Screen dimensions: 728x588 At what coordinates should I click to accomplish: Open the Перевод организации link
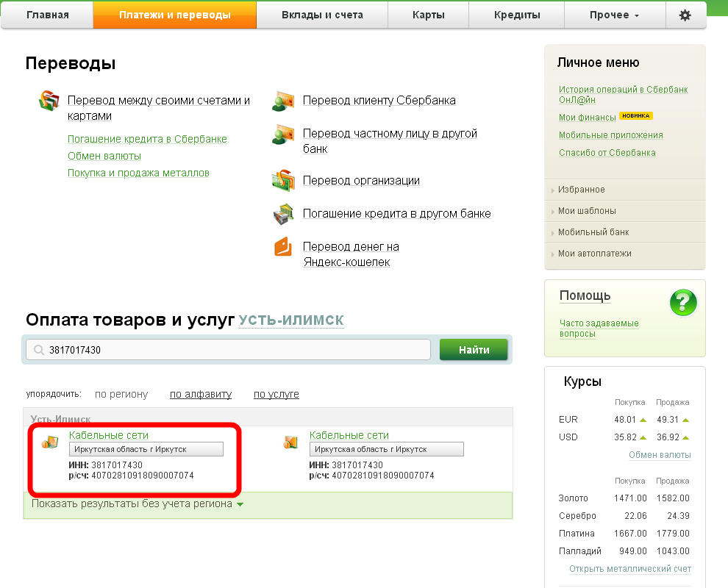[361, 181]
